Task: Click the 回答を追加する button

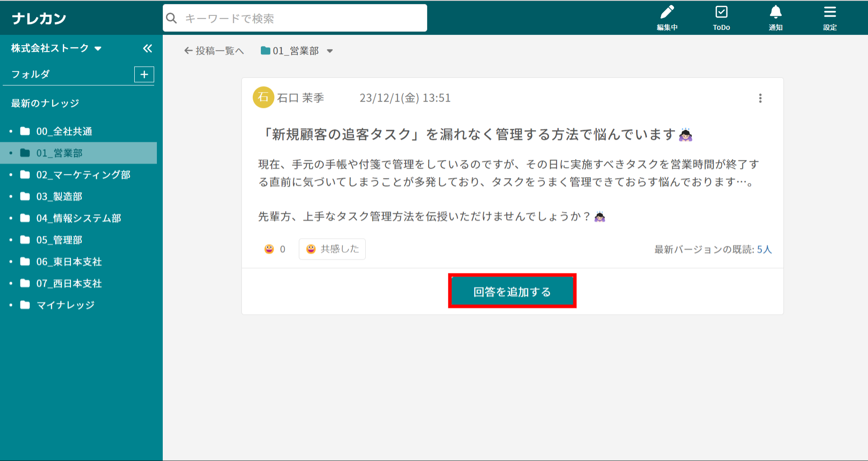Action: point(512,292)
